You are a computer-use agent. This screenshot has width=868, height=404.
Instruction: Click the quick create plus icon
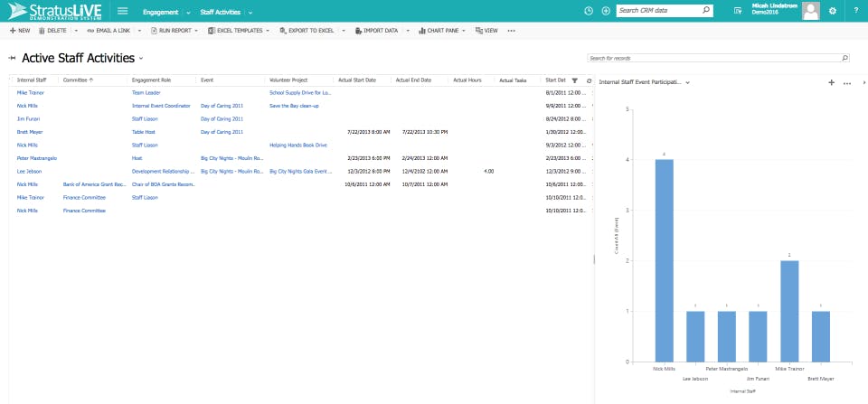pos(605,11)
